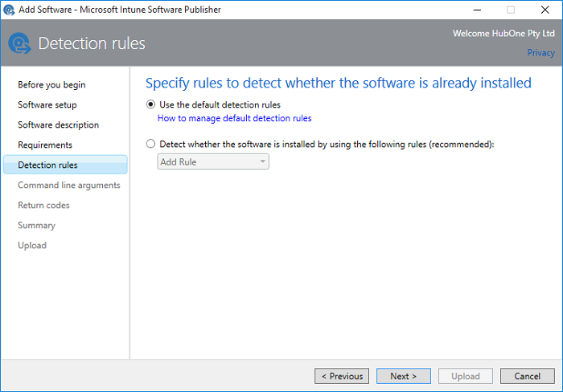The height and width of the screenshot is (392, 563).
Task: Select Detect whether software is installed radio
Action: (150, 144)
